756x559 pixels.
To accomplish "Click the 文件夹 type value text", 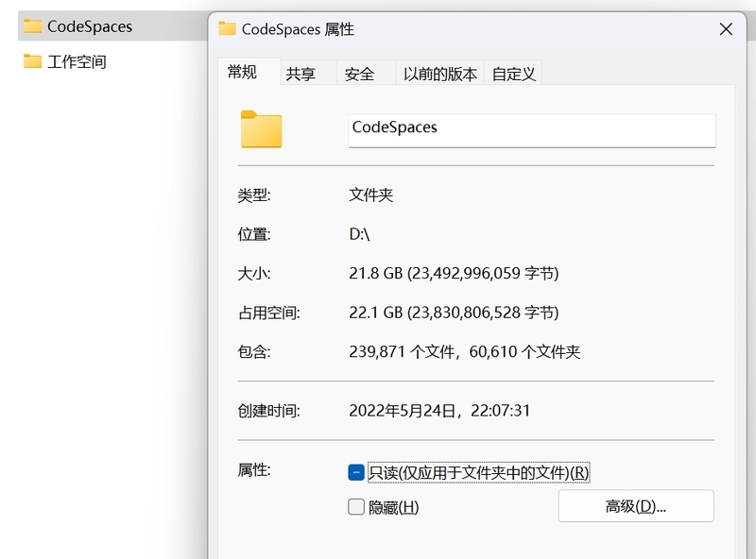I will [371, 195].
